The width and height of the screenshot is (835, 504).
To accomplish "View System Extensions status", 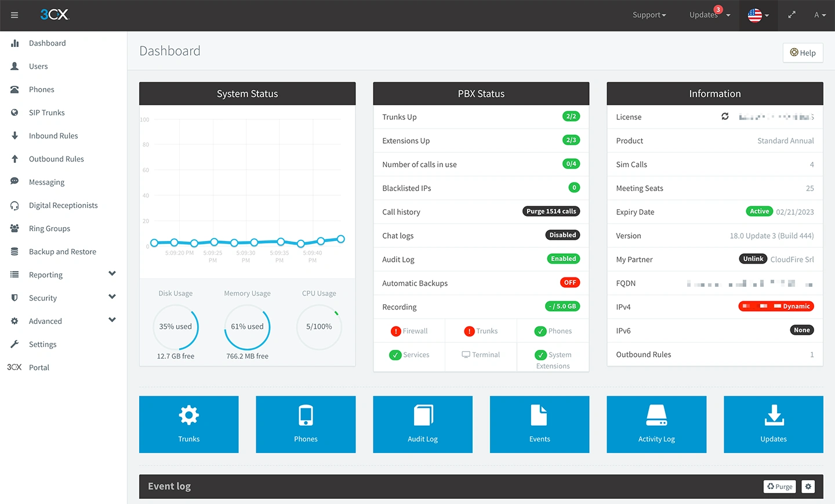I will [x=553, y=360].
